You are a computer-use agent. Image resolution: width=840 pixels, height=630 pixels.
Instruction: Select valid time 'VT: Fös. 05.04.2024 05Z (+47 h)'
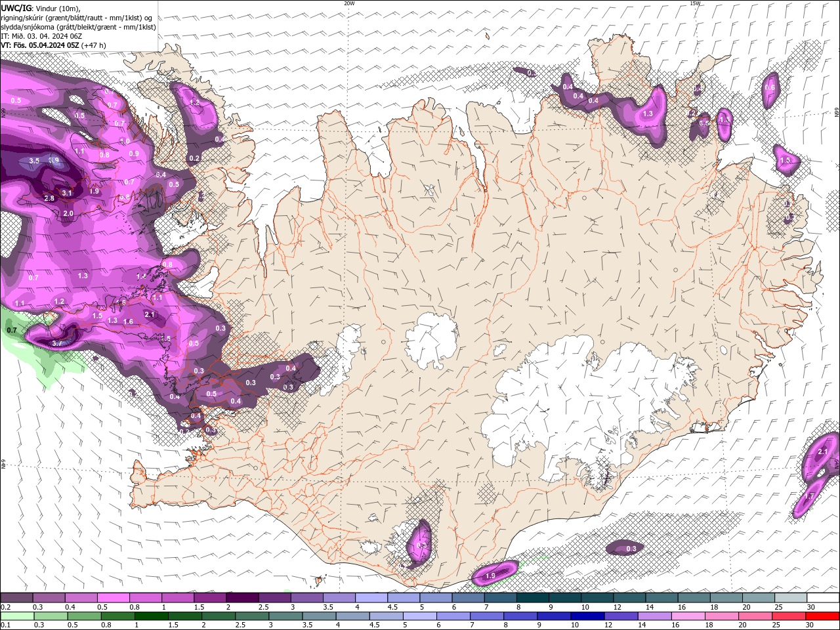(x=53, y=45)
